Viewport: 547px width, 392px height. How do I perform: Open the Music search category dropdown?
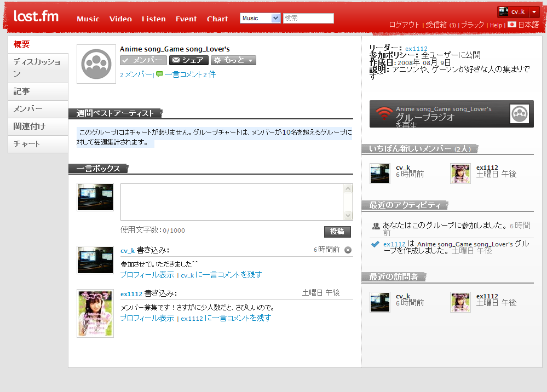pos(260,18)
